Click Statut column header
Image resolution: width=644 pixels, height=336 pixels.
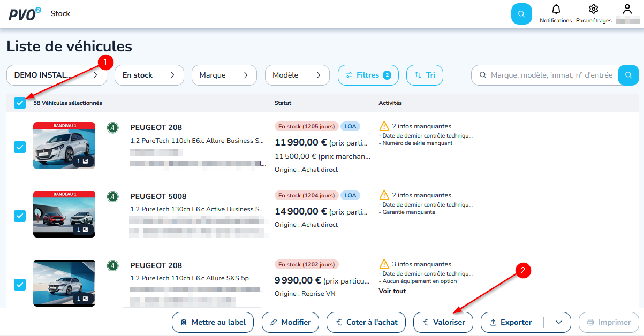point(283,103)
